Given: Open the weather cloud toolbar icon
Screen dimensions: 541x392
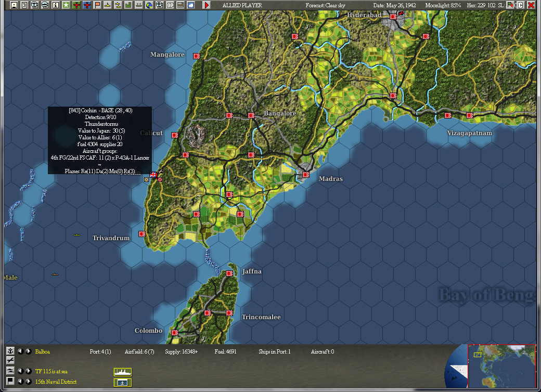Looking at the screenshot, I should [190, 5].
